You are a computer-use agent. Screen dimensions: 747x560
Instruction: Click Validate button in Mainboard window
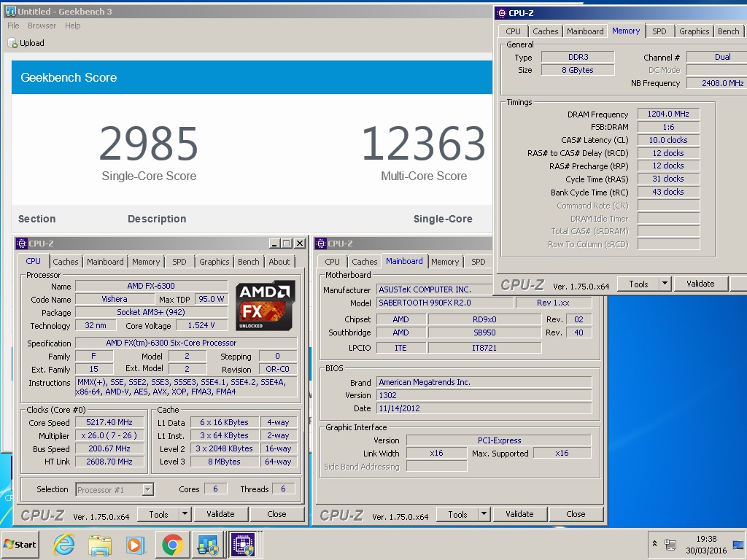[x=519, y=514]
